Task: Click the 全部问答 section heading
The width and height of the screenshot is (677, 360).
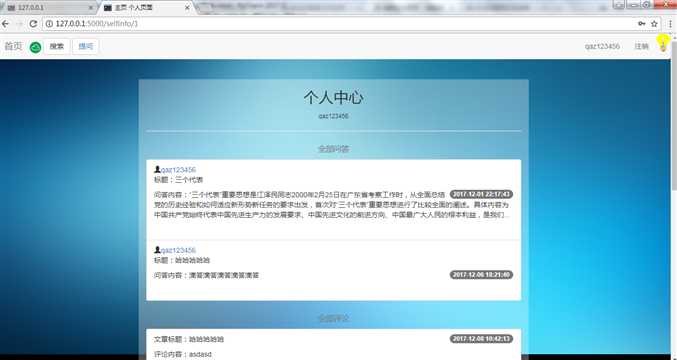Action: coord(333,149)
